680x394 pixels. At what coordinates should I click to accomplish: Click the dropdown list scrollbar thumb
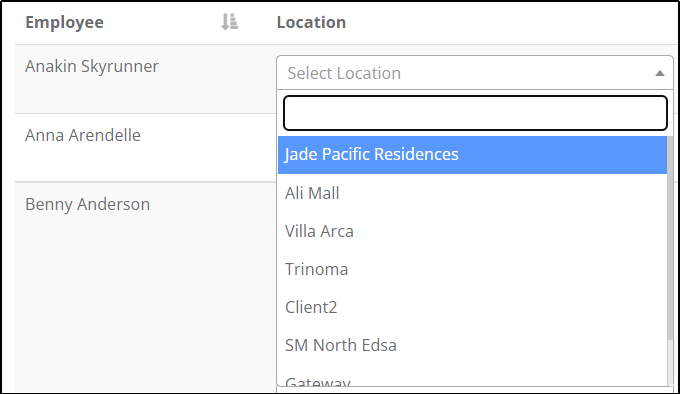pos(670,238)
